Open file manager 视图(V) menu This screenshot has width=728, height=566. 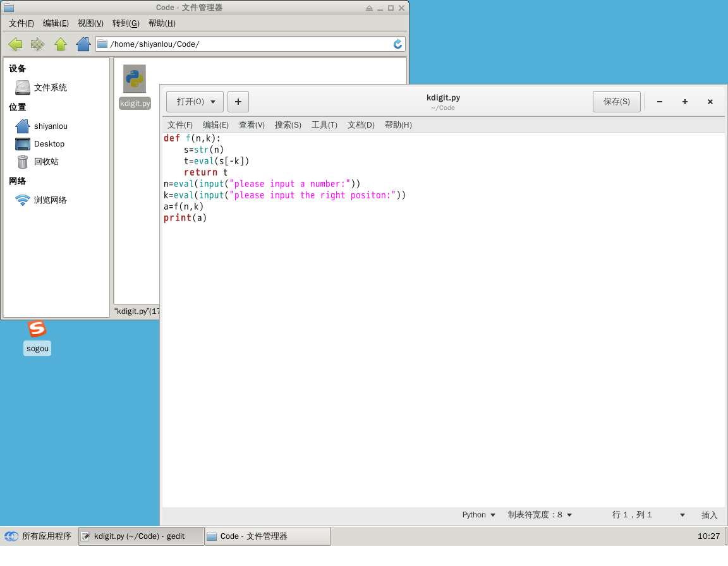coord(90,23)
